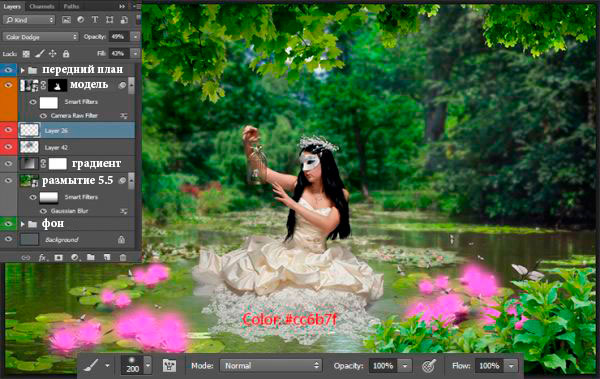Enable airbrush build-up icon

(x=429, y=366)
